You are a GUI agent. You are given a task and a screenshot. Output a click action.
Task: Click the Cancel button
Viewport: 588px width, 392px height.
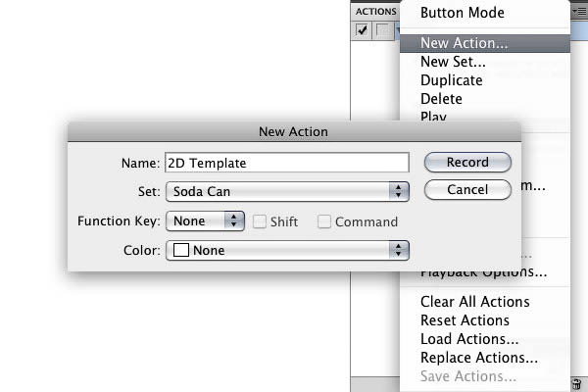point(467,190)
